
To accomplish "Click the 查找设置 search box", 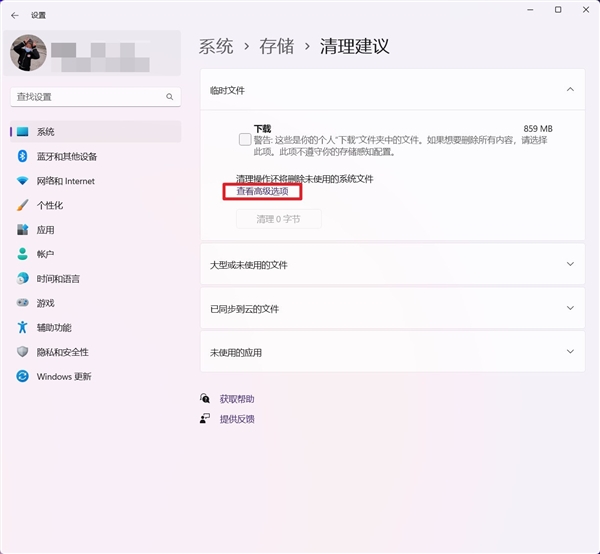I will click(90, 97).
